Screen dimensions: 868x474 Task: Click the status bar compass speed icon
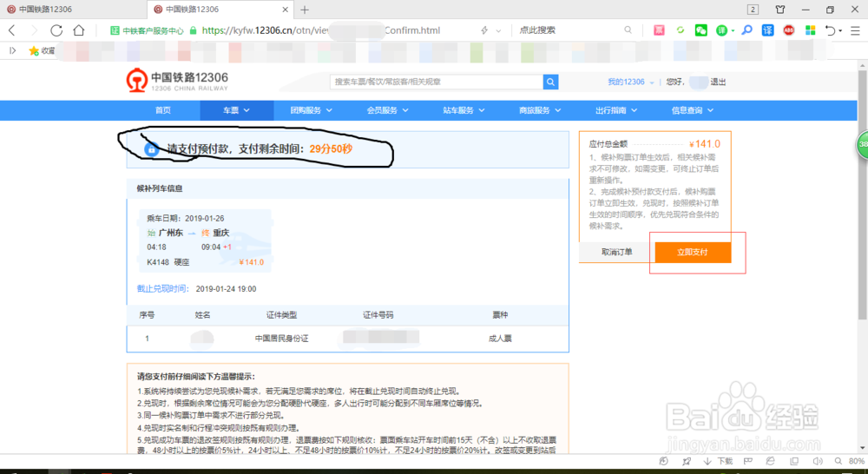(x=664, y=461)
